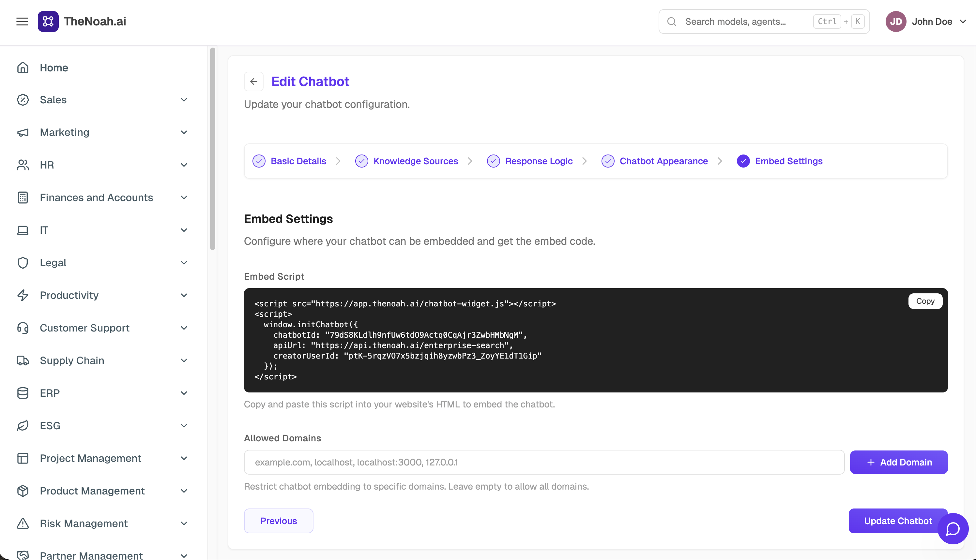Click the Finances calculator icon
Screen dimensions: 976x560
coord(23,197)
